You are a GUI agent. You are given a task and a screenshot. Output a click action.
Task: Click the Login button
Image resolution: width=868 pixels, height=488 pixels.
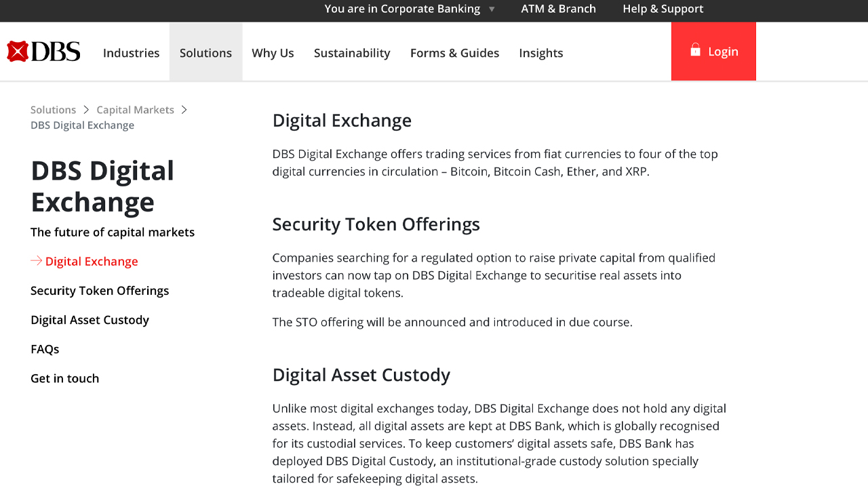click(x=713, y=51)
